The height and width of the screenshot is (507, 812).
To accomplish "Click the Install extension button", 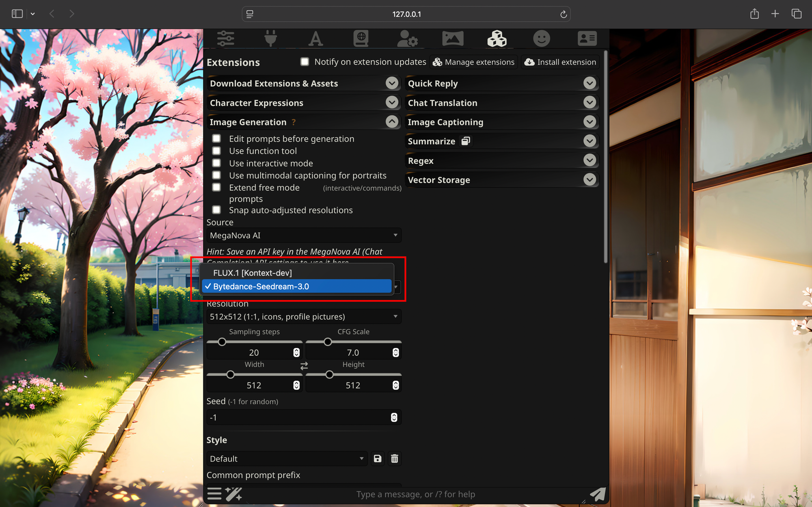I will pyautogui.click(x=560, y=62).
